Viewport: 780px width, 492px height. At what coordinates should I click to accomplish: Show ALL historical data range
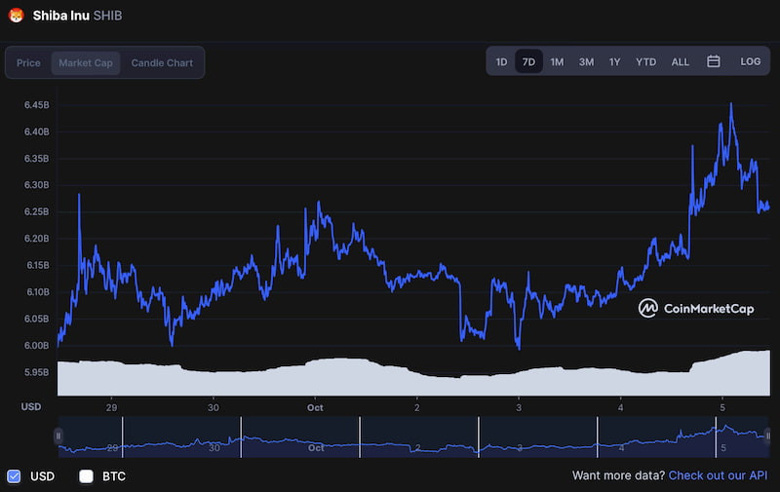click(x=680, y=62)
